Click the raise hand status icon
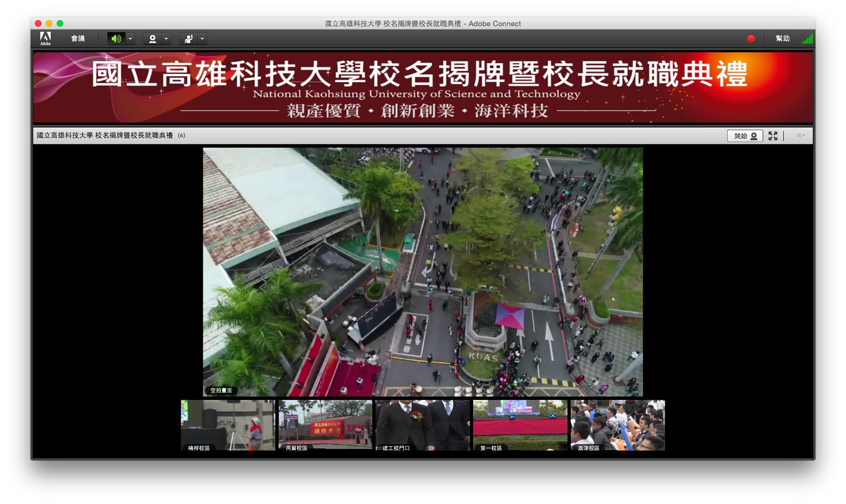Image resolution: width=846 pixels, height=504 pixels. tap(189, 39)
